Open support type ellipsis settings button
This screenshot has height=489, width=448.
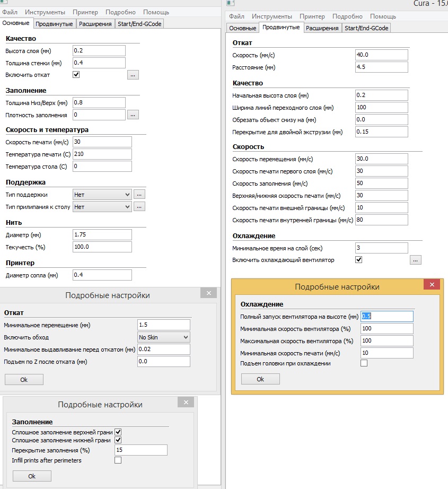pos(139,194)
